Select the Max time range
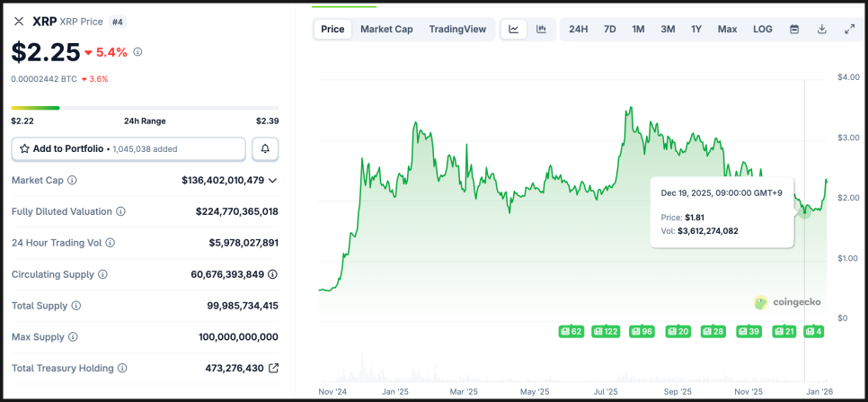 (x=727, y=29)
